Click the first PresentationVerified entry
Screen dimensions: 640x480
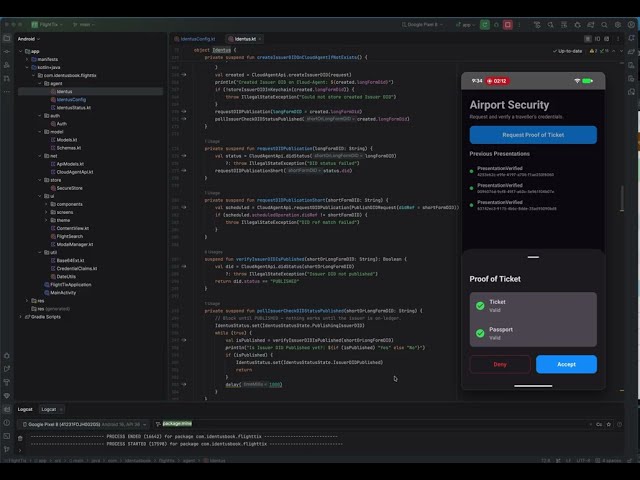coord(533,171)
